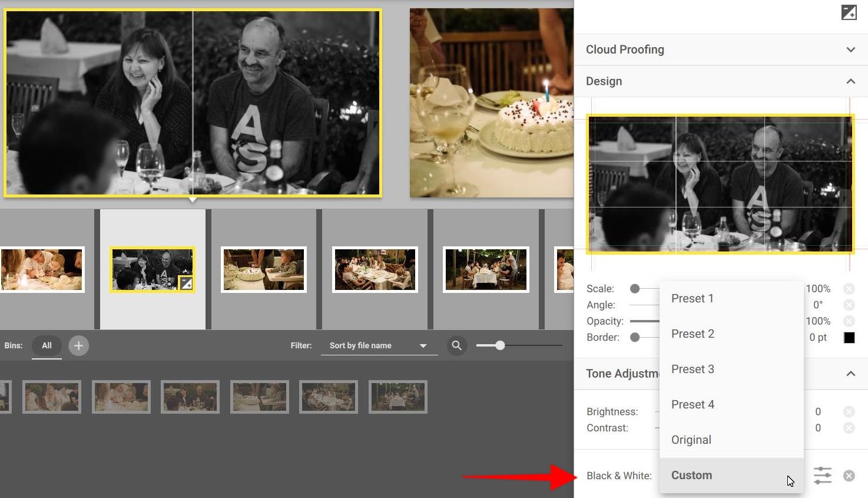Open Black & White custom sliders icon
868x498 pixels.
pyautogui.click(x=823, y=476)
